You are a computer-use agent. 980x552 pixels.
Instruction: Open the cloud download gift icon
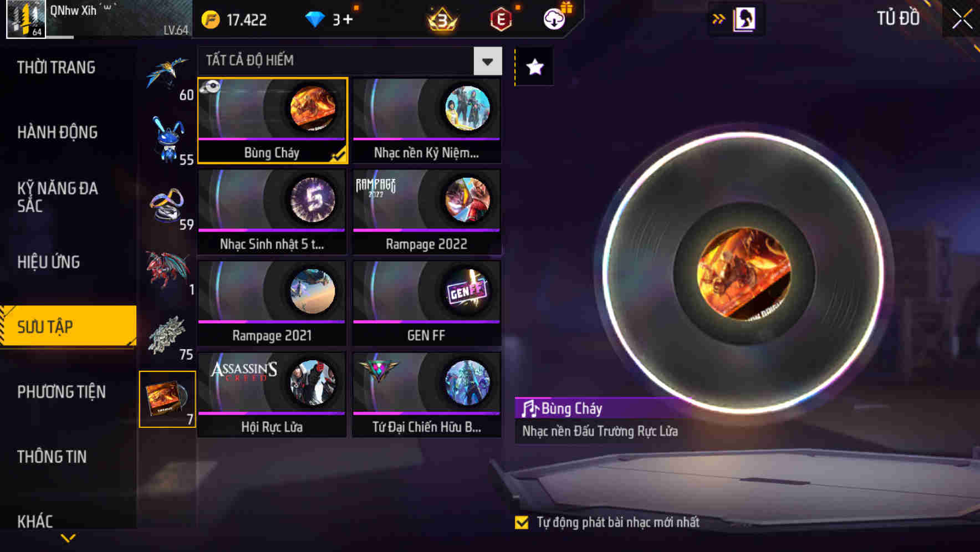point(554,19)
